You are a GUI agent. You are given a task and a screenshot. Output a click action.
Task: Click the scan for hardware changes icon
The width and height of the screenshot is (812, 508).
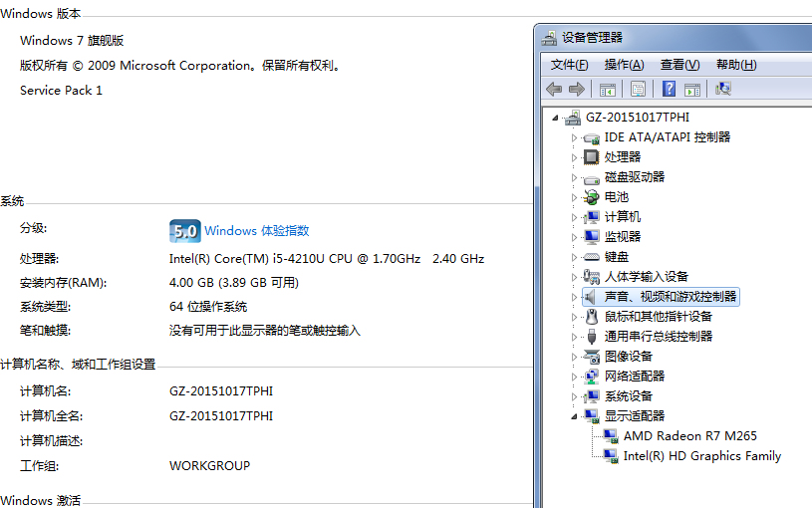(x=723, y=89)
